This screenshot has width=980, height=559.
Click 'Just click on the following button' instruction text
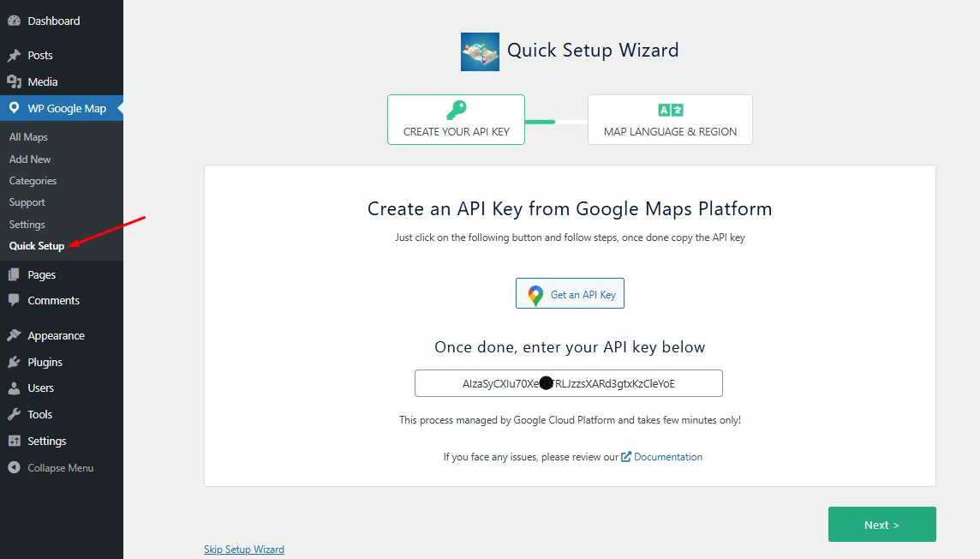[570, 237]
